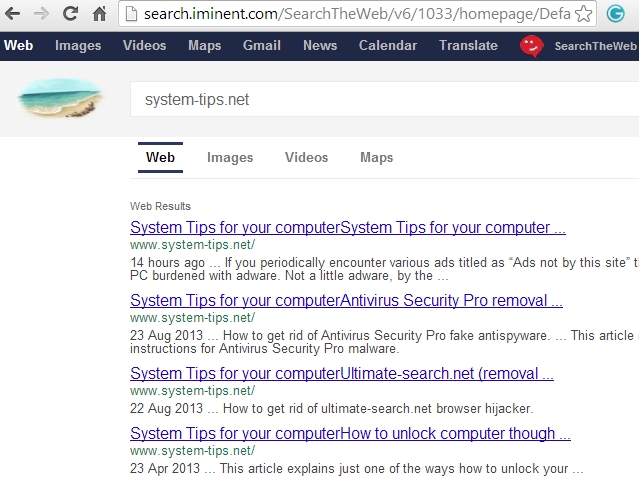Screen dimensions: 639x482
Task: Click the browser back arrow
Action: pyautogui.click(x=14, y=14)
